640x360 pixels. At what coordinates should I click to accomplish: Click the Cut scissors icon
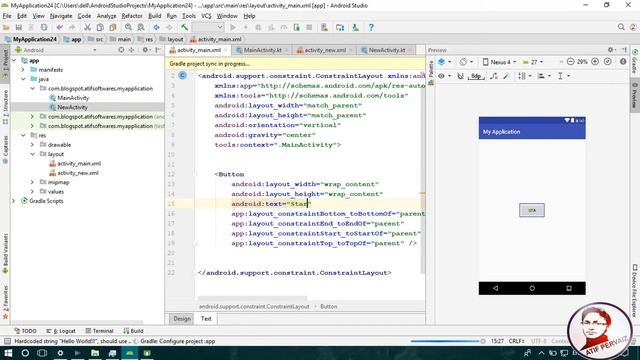[87, 27]
